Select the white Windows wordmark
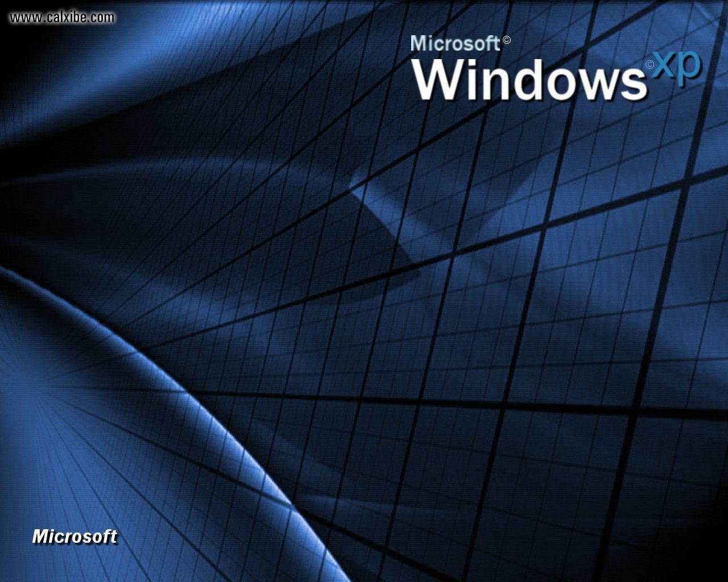Screen dimensions: 728x582 529,80
